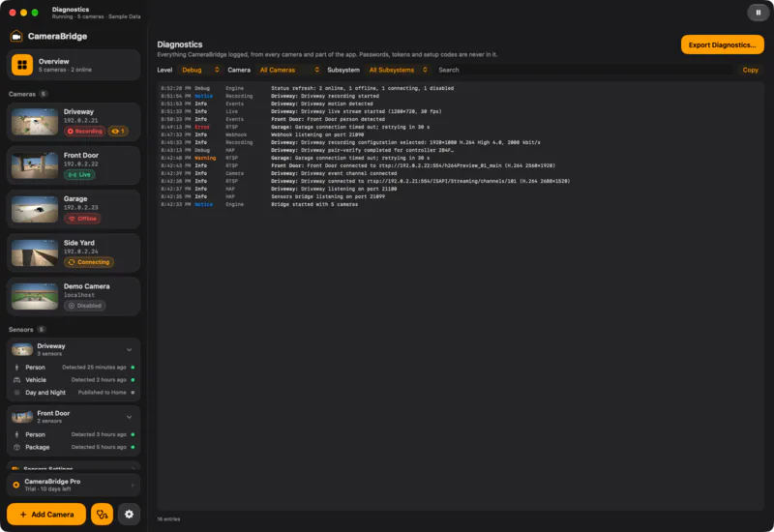Select the Side Yard camera thumbnail

pyautogui.click(x=35, y=252)
